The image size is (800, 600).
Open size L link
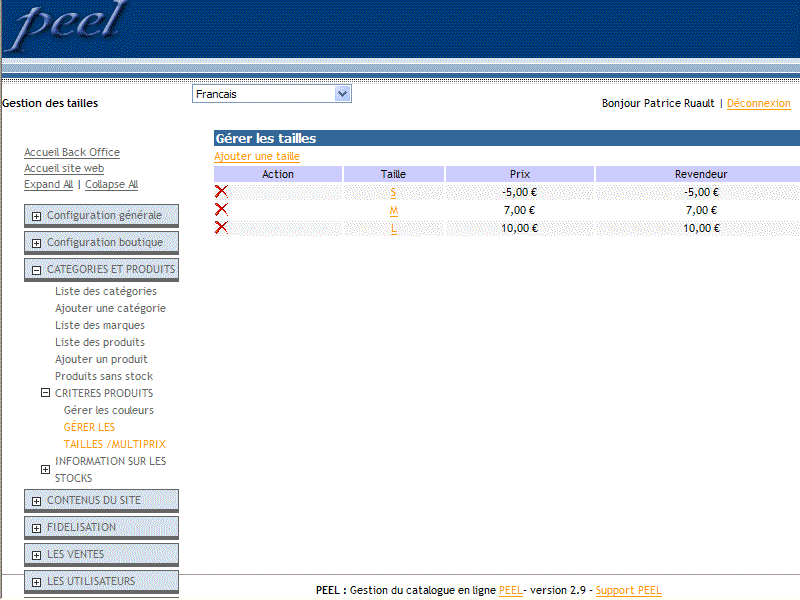(393, 229)
